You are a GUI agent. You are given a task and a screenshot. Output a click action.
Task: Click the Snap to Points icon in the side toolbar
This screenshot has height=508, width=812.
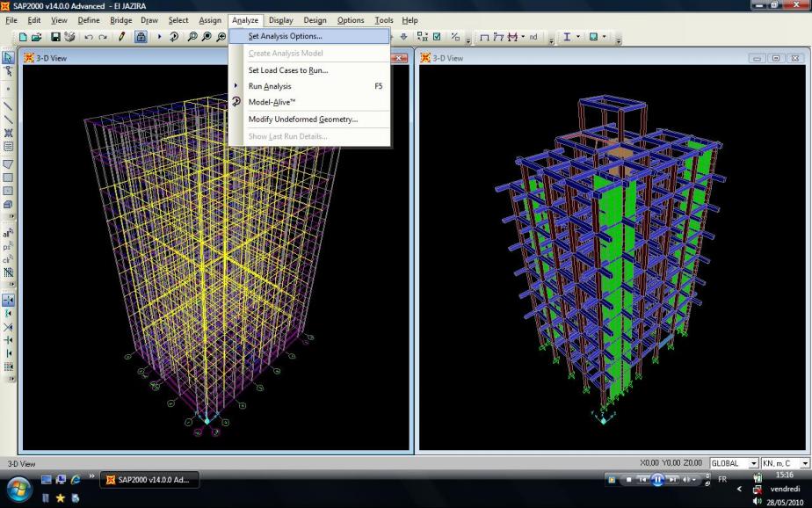8,300
